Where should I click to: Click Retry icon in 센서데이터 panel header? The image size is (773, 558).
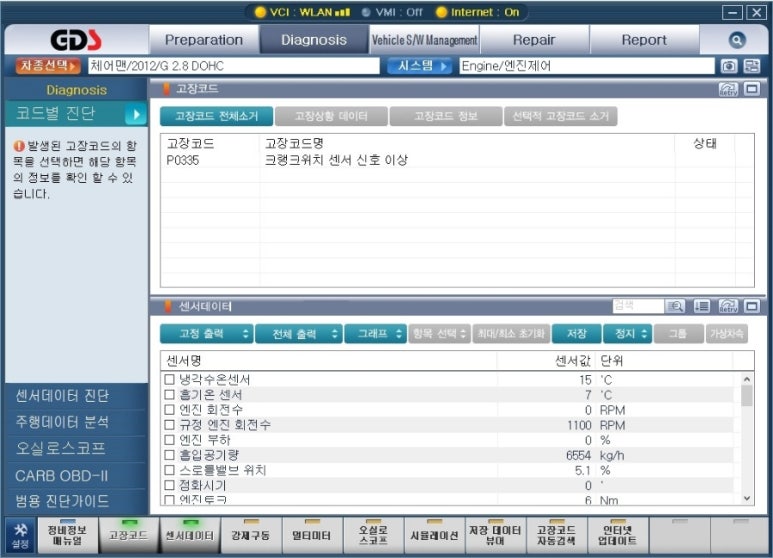(728, 307)
